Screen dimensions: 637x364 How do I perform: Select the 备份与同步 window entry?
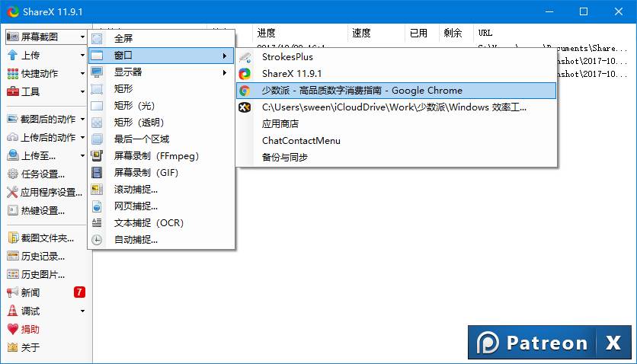396,158
